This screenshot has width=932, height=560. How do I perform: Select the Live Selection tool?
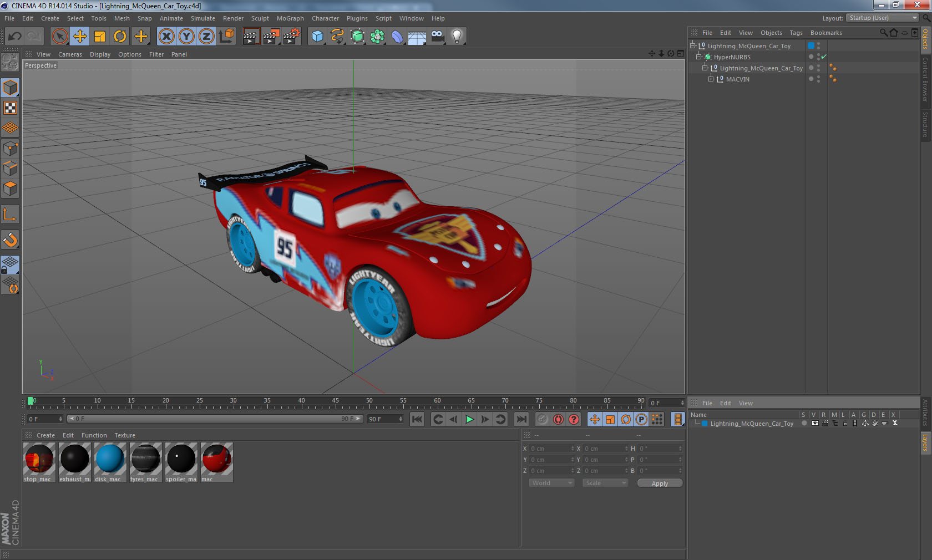59,37
